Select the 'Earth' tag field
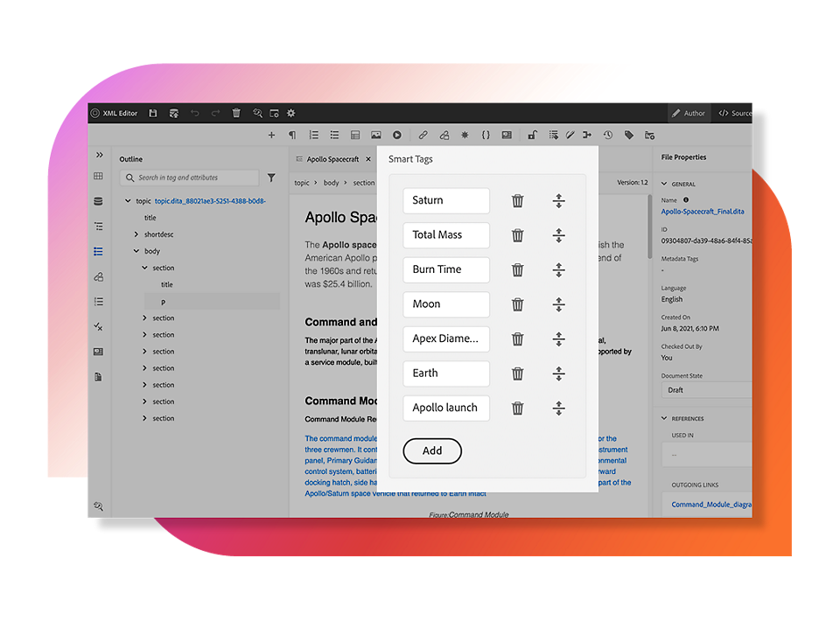 coord(446,373)
